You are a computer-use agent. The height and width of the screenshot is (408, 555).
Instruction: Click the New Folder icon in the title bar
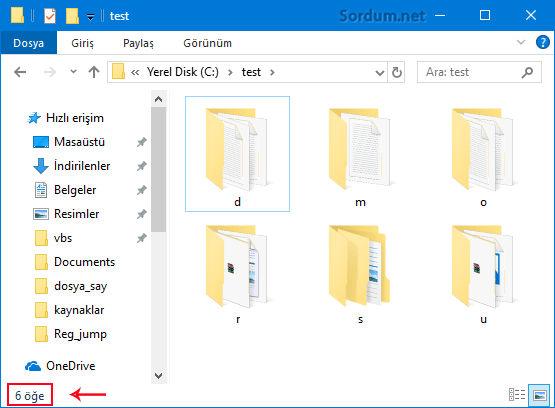coord(72,16)
